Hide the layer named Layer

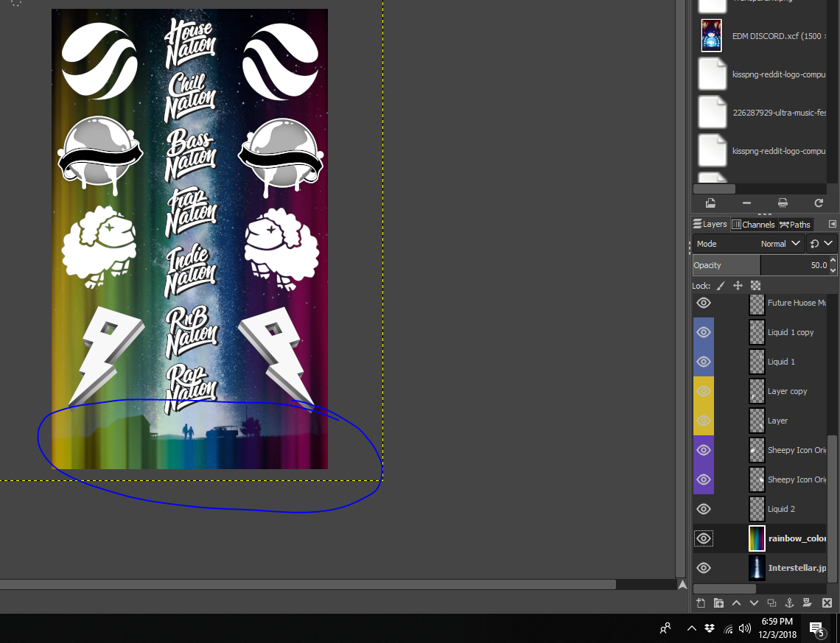click(704, 421)
